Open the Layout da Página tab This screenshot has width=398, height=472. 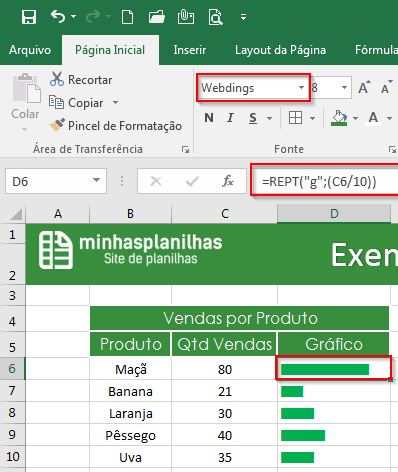click(x=280, y=50)
